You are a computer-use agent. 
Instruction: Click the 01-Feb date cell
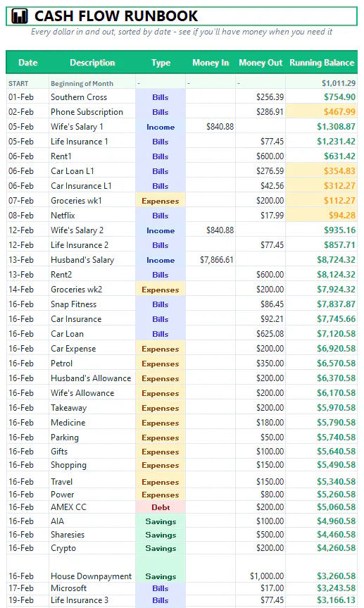(x=27, y=97)
